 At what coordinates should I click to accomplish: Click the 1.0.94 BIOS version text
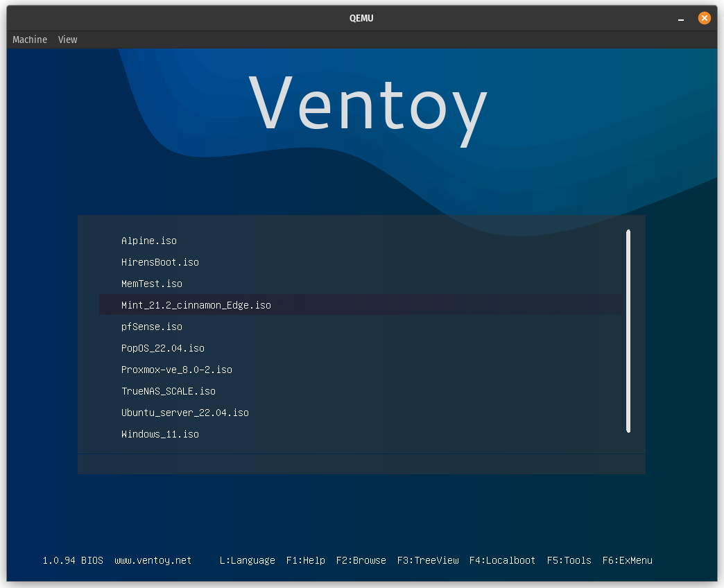tap(73, 560)
